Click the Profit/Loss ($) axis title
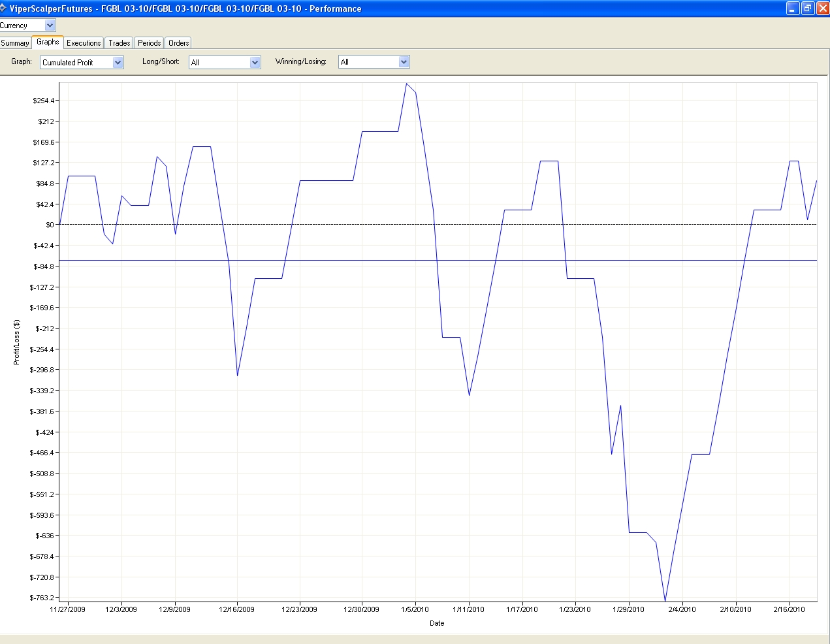Image resolution: width=830 pixels, height=644 pixels. [16, 342]
